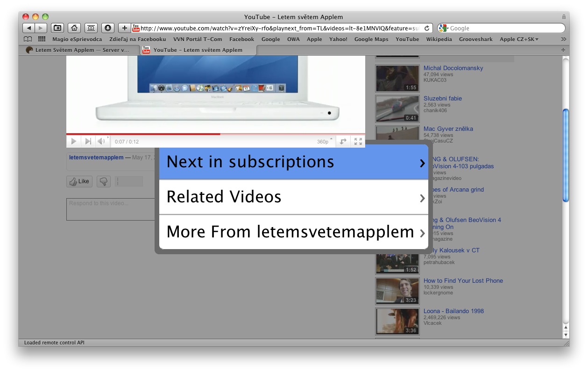The image size is (588, 372).
Task: Choose Related Videos menu entry
Action: click(294, 197)
